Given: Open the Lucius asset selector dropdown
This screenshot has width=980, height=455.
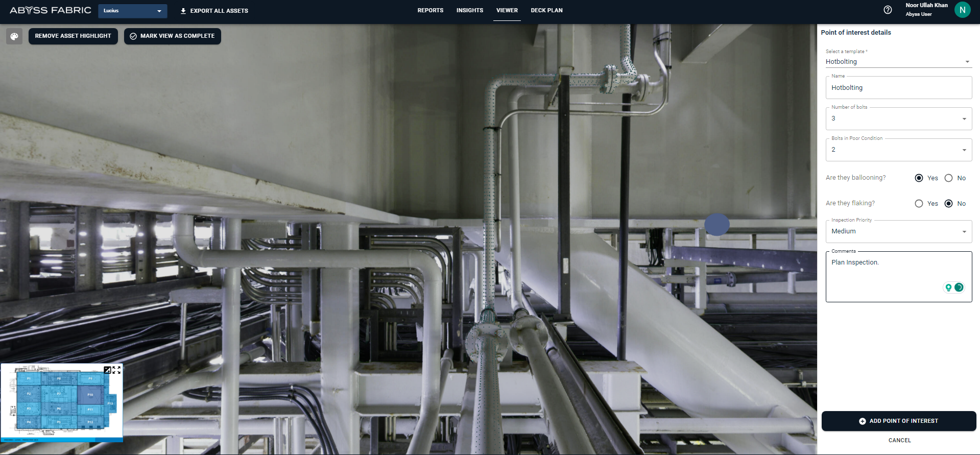Looking at the screenshot, I should [132, 11].
